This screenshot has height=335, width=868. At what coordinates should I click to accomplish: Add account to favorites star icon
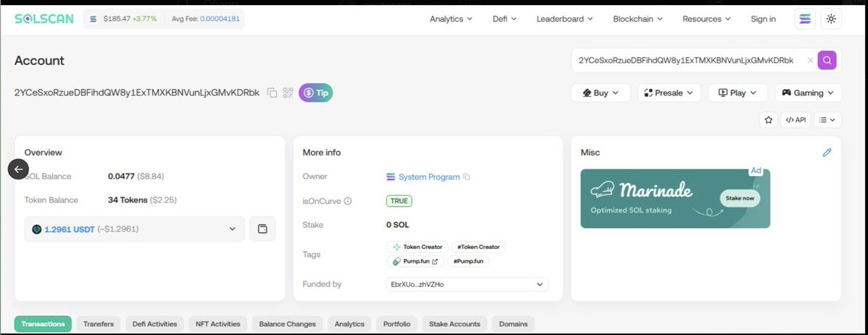768,119
